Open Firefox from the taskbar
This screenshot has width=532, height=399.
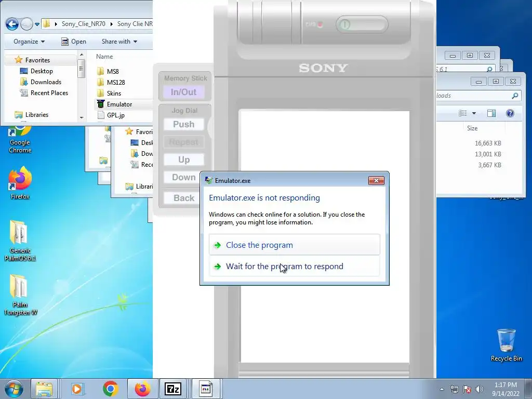(142, 389)
